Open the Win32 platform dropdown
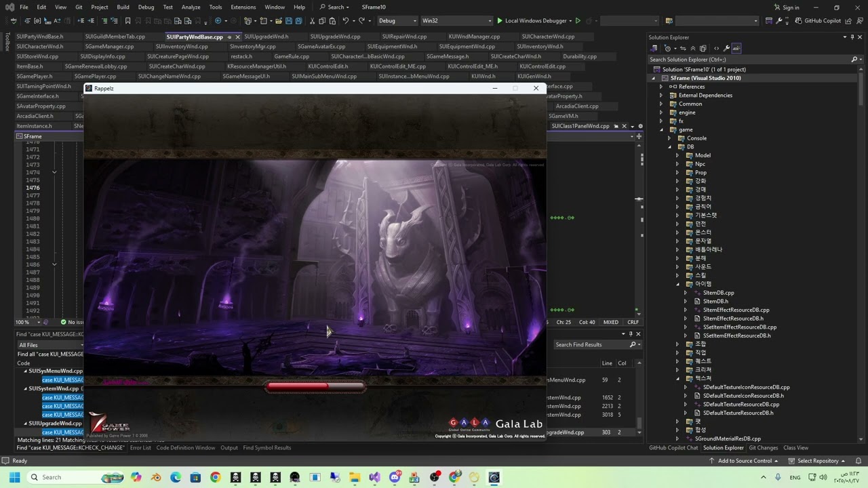This screenshot has height=488, width=868. (x=457, y=21)
